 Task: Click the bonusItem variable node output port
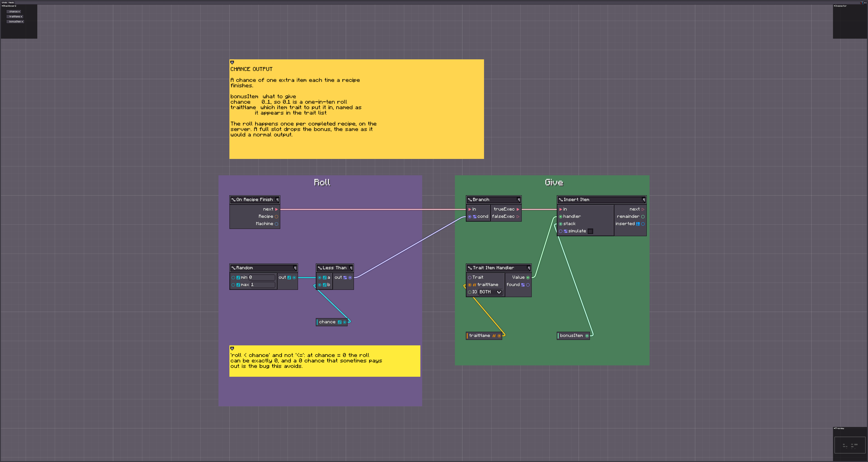[x=587, y=336]
